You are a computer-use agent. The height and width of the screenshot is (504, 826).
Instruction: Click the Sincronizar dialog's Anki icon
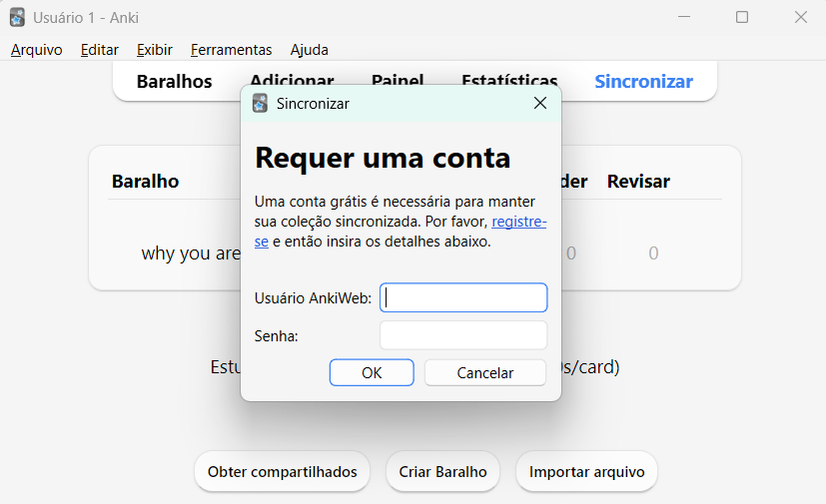click(260, 103)
